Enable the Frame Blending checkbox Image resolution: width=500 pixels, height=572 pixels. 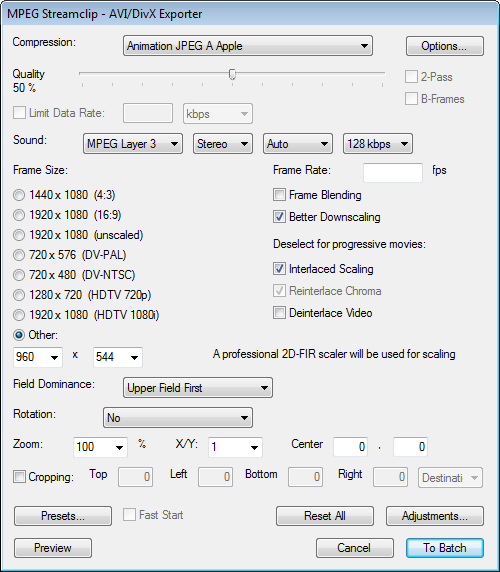pos(279,195)
